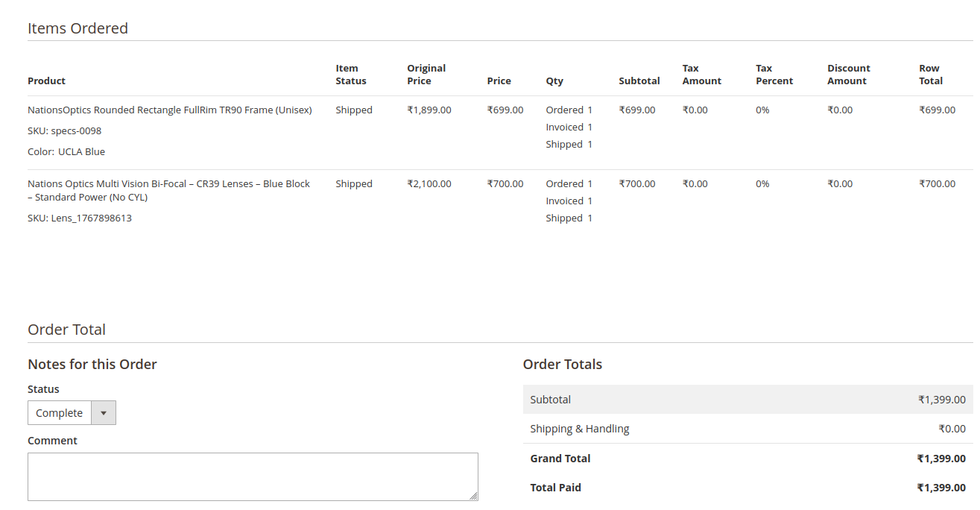Click the ₹1,899.00 original price
The width and height of the screenshot is (980, 510).
tap(429, 110)
